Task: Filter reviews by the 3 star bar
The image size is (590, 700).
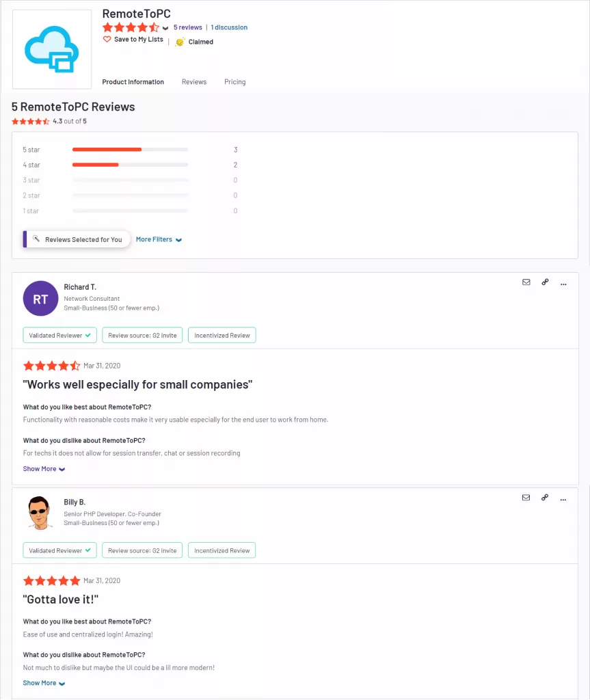Action: [x=130, y=180]
